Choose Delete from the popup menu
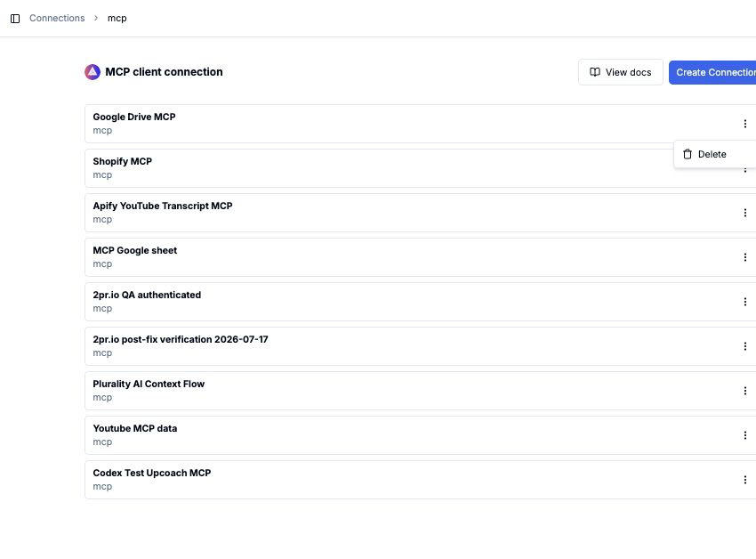Image resolution: width=756 pixels, height=559 pixels. click(715, 154)
